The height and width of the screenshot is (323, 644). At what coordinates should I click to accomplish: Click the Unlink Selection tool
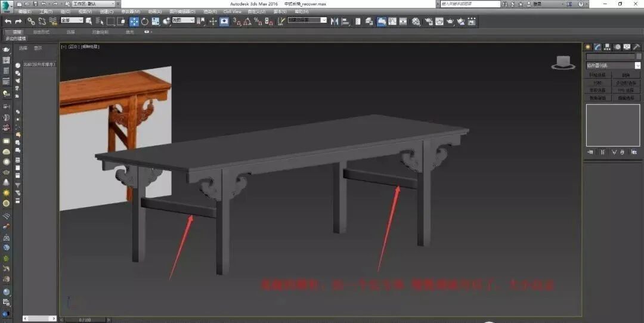(x=42, y=21)
